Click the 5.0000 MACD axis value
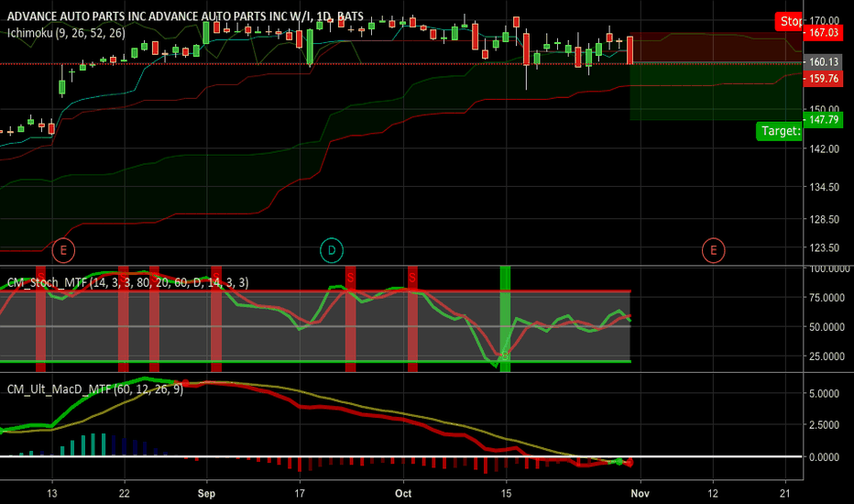 click(824, 393)
